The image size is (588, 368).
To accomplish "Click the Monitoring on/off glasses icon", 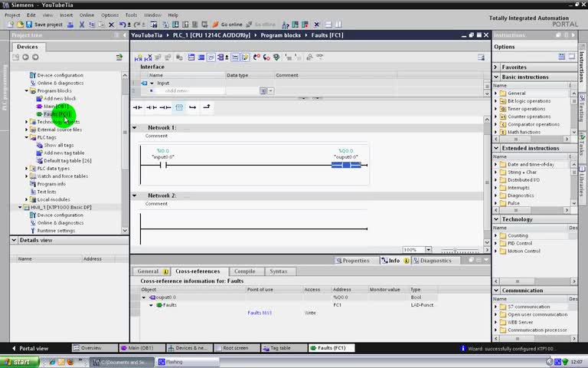I will [319, 57].
